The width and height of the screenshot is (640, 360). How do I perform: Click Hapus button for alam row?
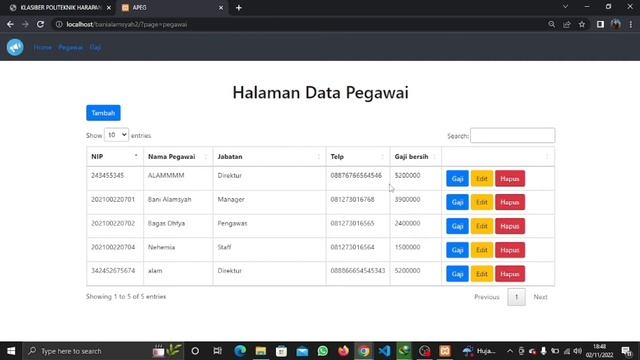[510, 274]
